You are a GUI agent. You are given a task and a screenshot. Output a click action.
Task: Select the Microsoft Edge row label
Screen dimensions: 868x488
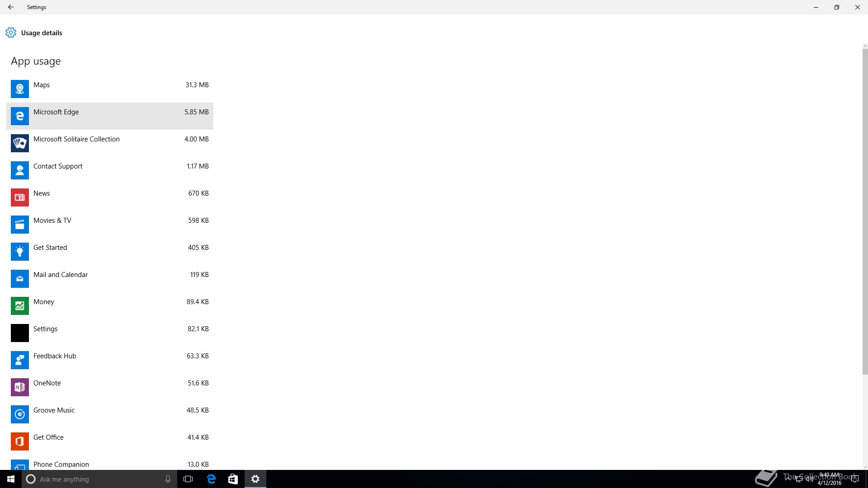click(x=56, y=112)
